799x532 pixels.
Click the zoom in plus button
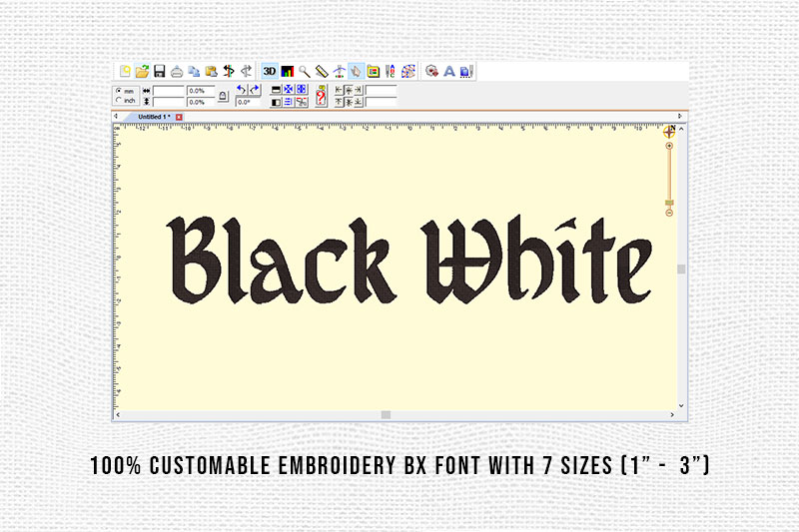(x=669, y=146)
